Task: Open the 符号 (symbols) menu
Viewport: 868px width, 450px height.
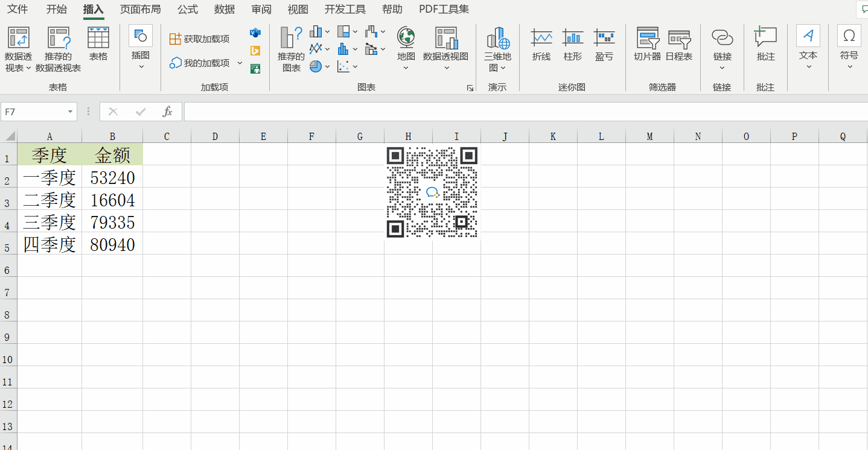Action: click(x=849, y=48)
